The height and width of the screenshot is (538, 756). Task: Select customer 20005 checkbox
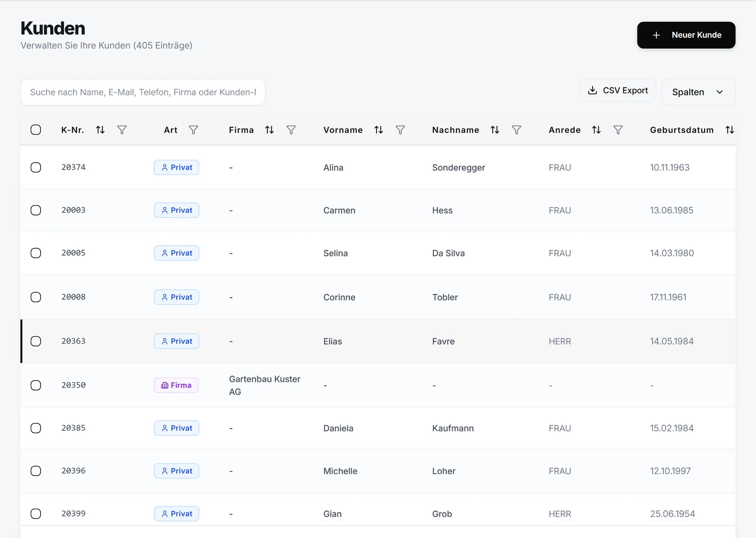[x=36, y=253]
